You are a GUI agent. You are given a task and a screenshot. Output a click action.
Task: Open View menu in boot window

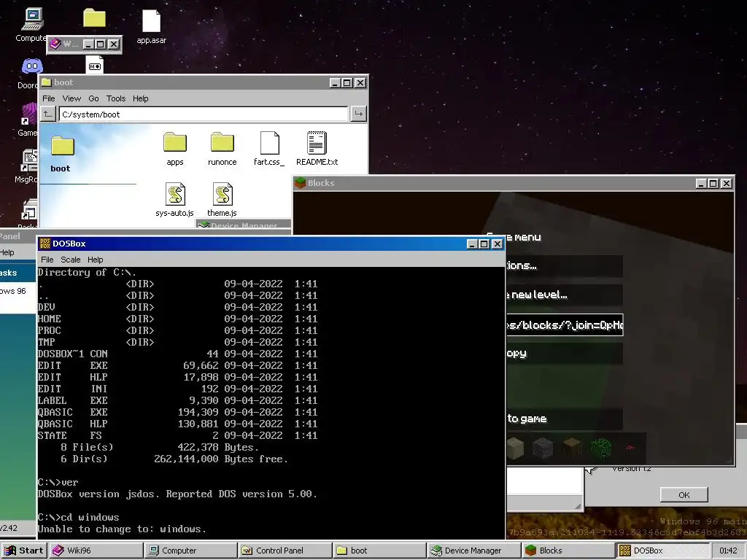pyautogui.click(x=71, y=98)
